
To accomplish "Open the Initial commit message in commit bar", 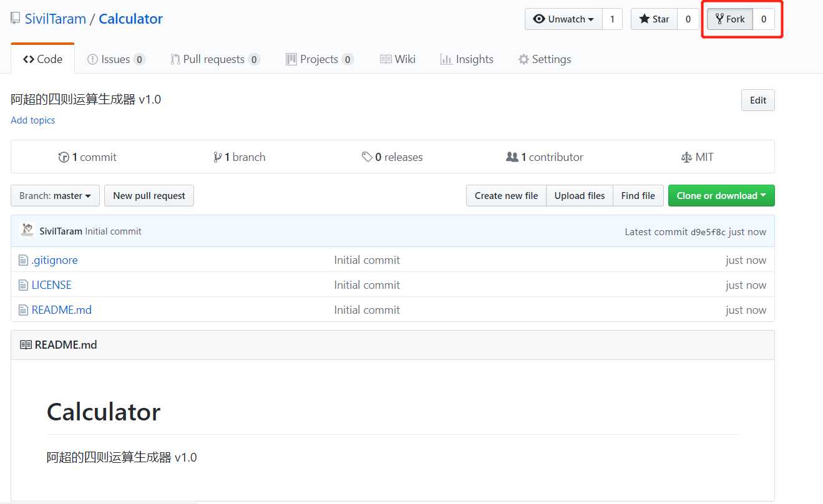I will tap(113, 231).
